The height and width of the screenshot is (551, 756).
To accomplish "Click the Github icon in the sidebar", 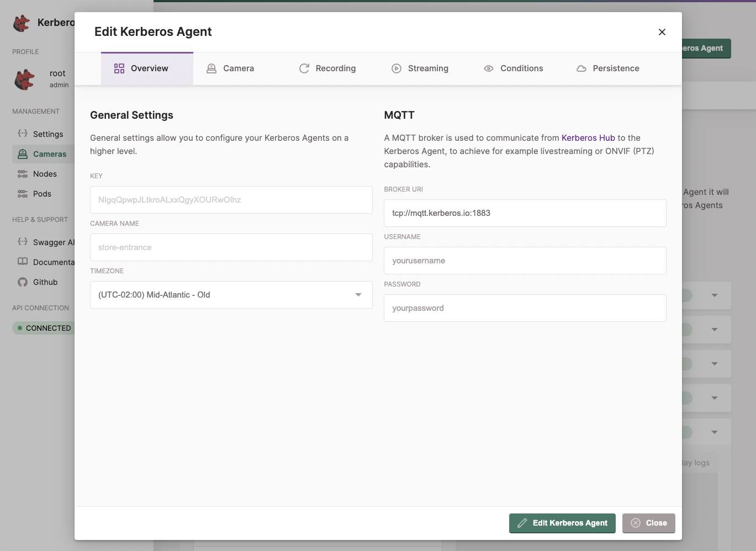I will click(22, 282).
